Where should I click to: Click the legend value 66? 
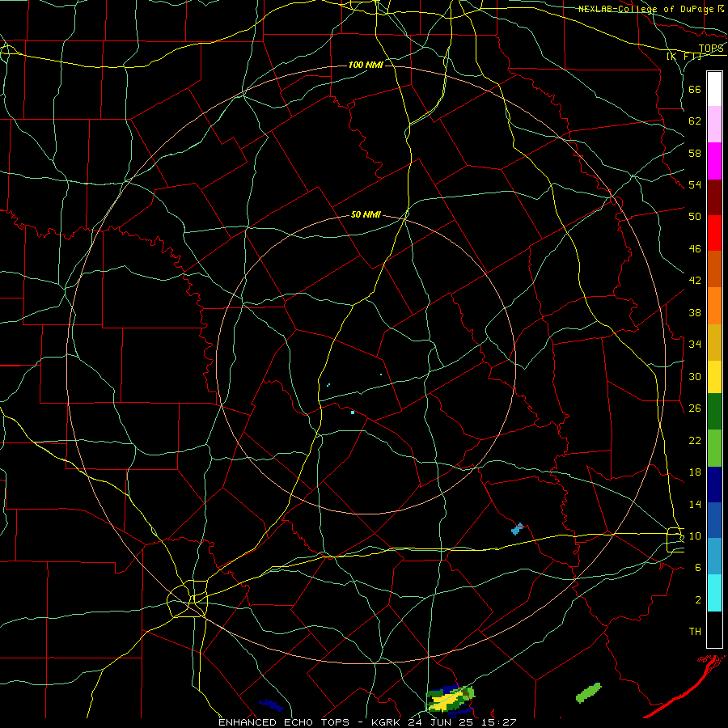[x=695, y=89]
